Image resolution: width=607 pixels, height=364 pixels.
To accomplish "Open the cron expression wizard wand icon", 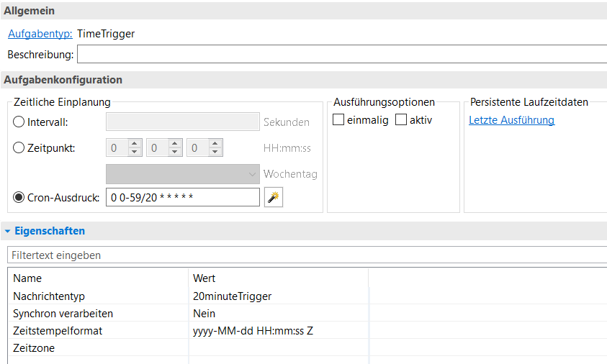I will click(x=274, y=197).
